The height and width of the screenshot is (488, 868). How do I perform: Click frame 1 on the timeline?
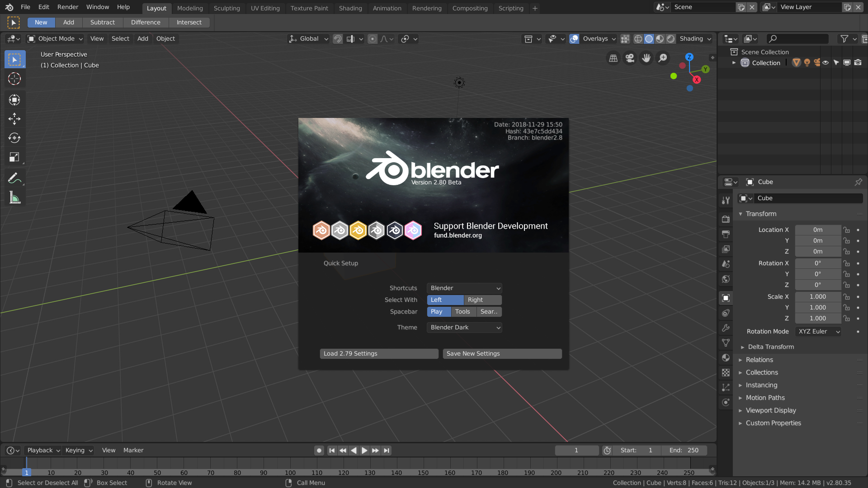26,472
